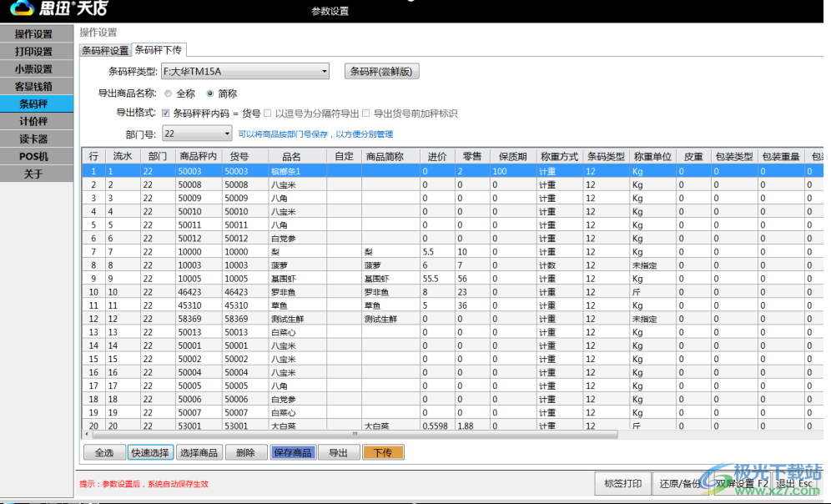Click the 称重方式 column header
This screenshot has width=831, height=504.
pyautogui.click(x=559, y=156)
